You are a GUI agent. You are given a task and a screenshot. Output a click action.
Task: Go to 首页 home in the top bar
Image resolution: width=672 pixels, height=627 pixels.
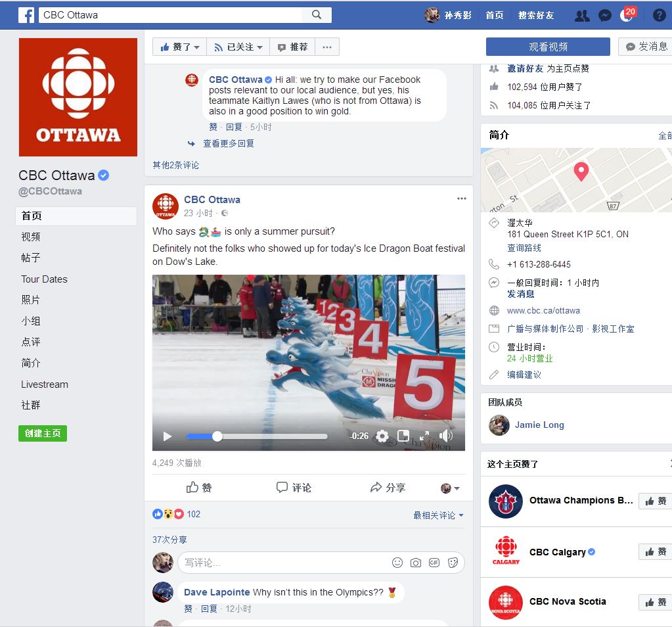click(494, 15)
